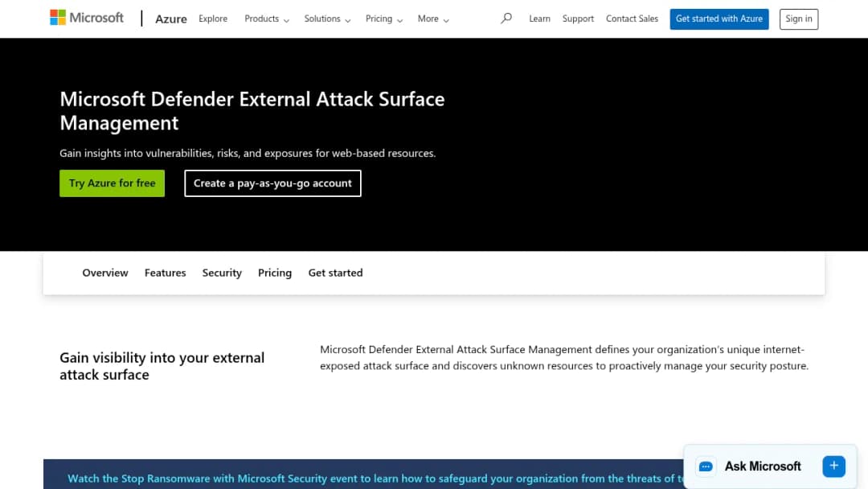Viewport: 868px width, 489px height.
Task: Click the Microsoft logo
Action: pos(87,18)
